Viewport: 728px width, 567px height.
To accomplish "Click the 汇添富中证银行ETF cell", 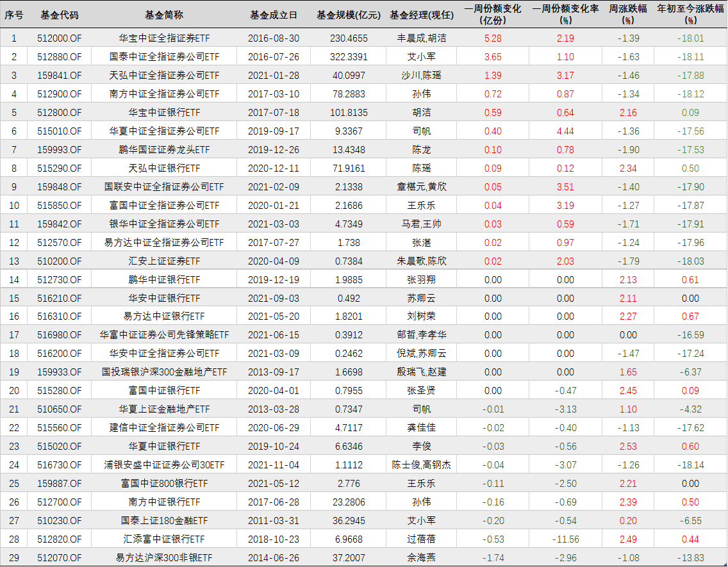I will 164,539.
